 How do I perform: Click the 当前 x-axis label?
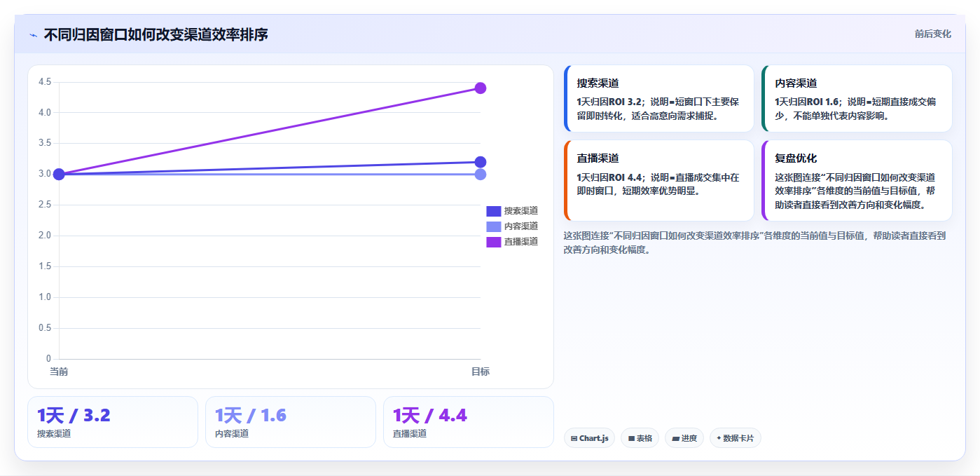(x=59, y=372)
